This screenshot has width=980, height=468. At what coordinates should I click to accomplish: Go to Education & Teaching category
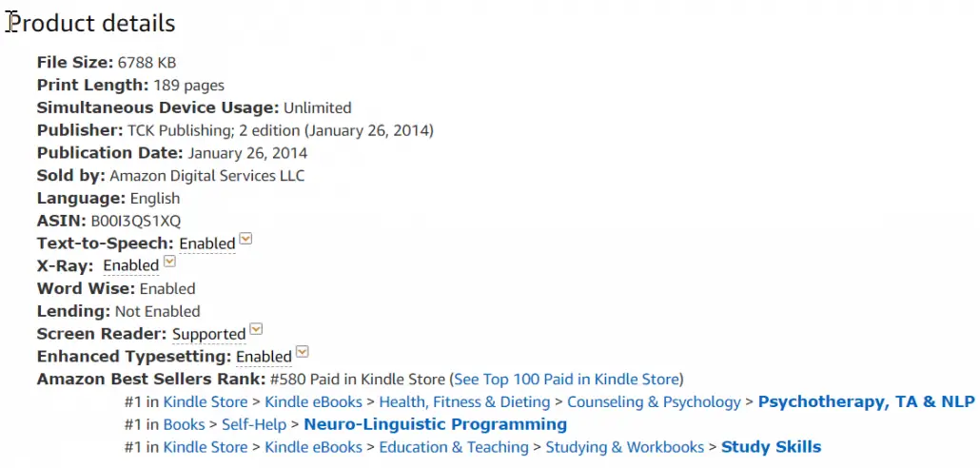tap(454, 447)
